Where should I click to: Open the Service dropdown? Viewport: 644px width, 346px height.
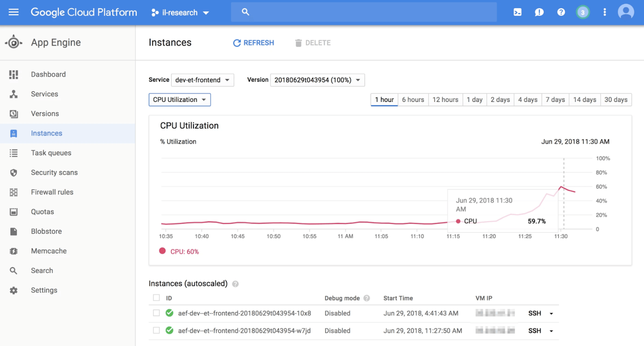(x=202, y=80)
